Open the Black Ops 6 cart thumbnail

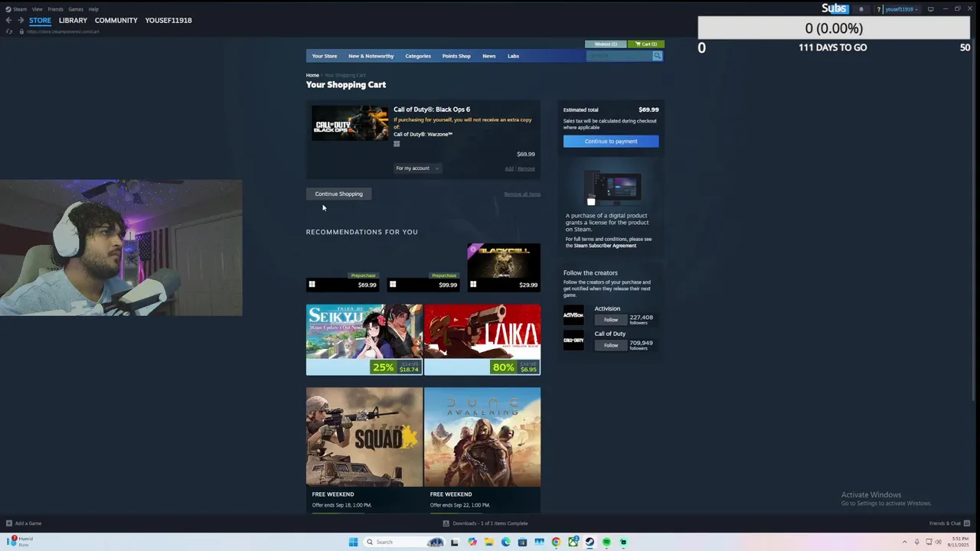click(349, 122)
